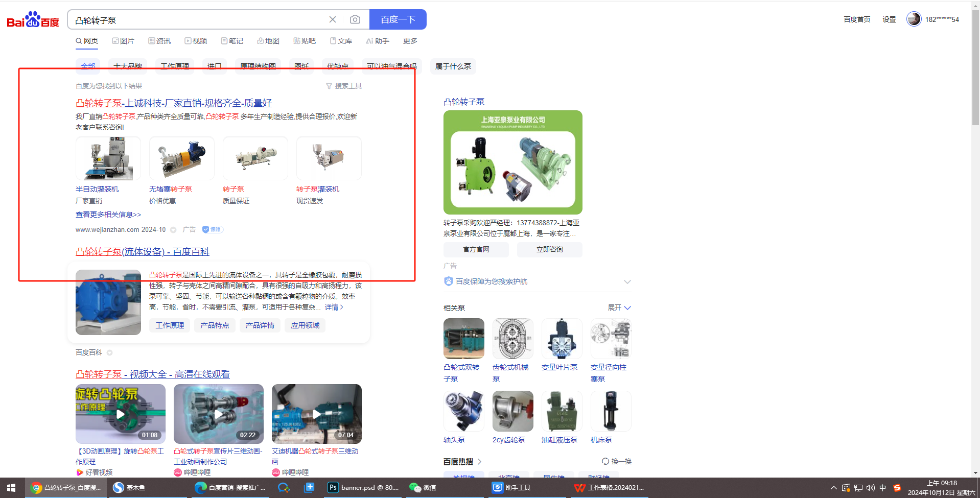
Task: Expand the 相关泵 list with 展开
Action: [619, 307]
